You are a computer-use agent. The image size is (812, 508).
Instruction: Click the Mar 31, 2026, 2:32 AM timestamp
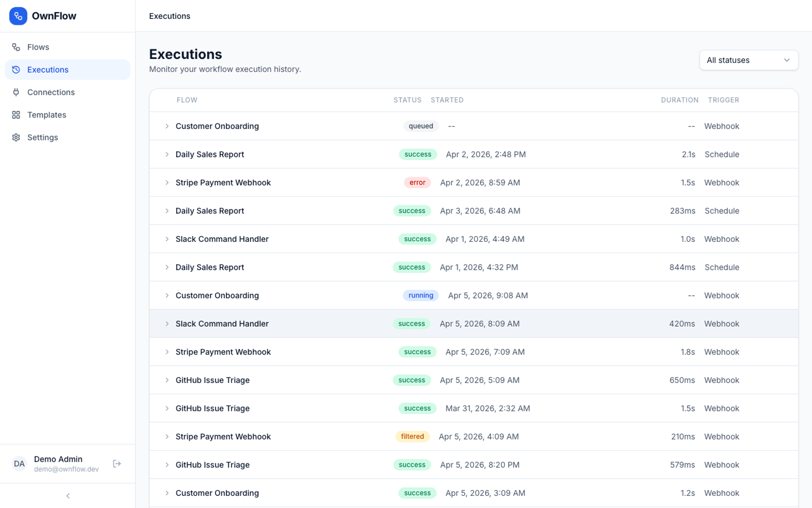click(488, 408)
